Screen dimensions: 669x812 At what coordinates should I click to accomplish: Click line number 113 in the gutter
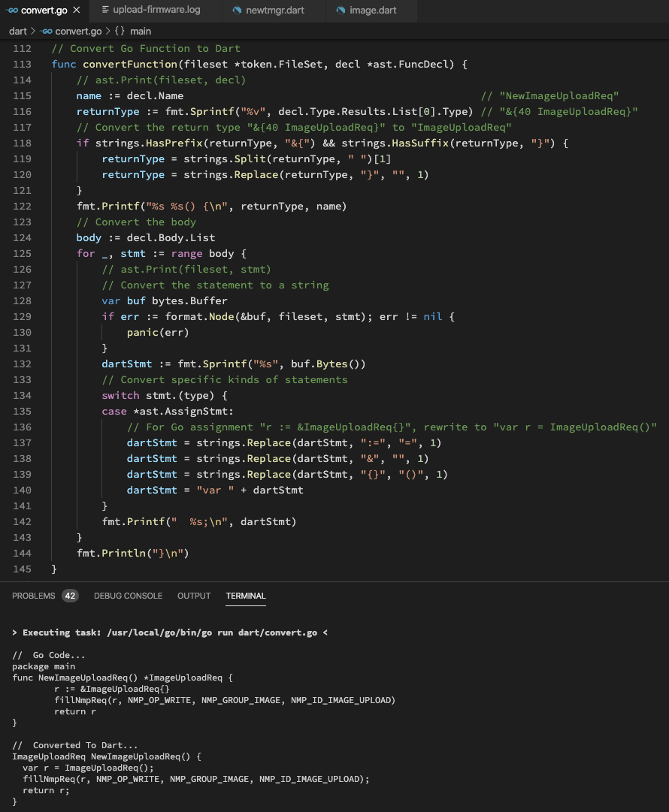click(x=22, y=64)
